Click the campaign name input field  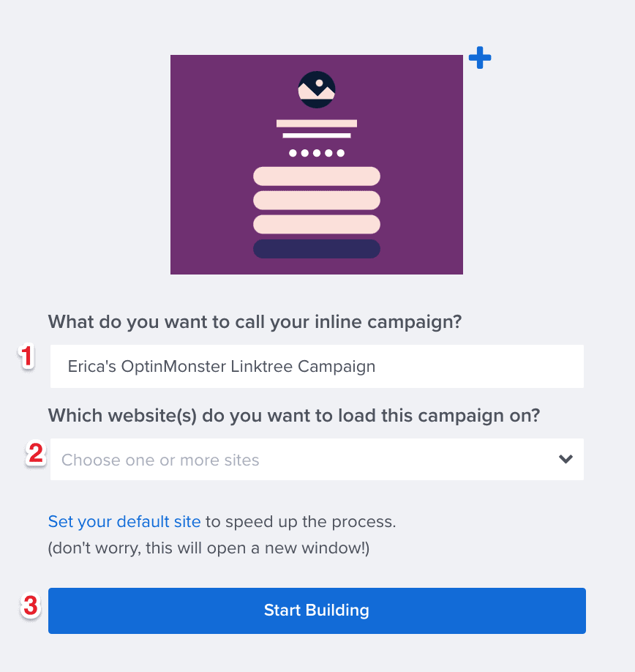[316, 366]
